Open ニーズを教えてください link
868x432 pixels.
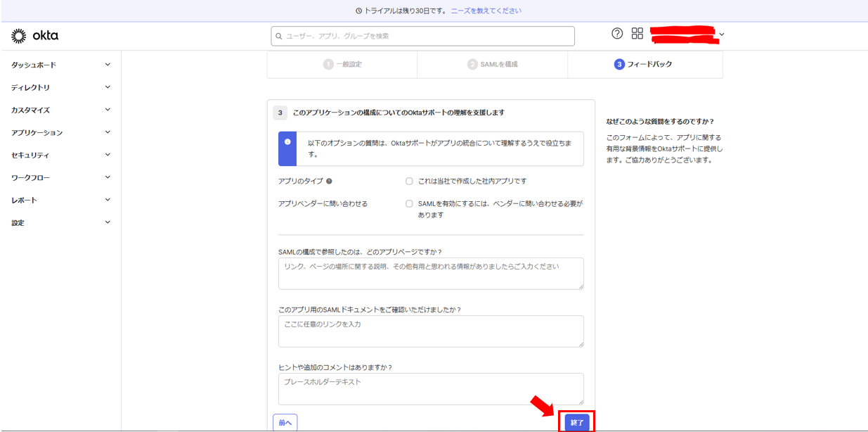486,11
